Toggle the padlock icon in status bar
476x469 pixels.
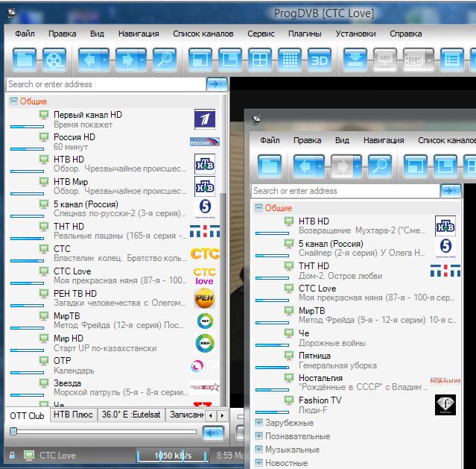click(x=12, y=456)
